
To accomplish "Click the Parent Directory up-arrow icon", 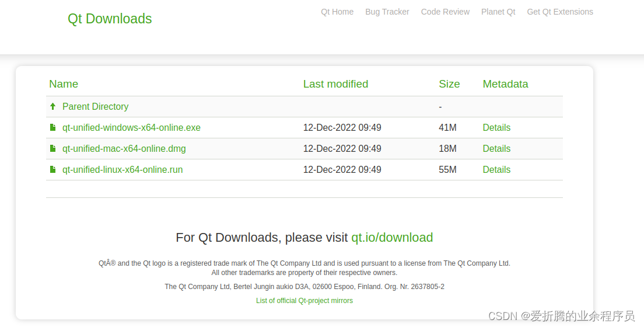I will pos(52,106).
